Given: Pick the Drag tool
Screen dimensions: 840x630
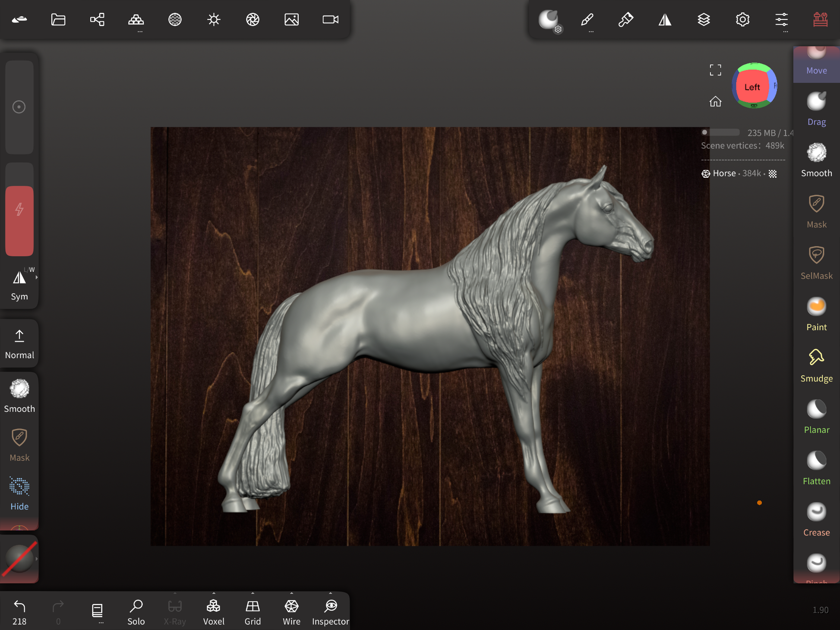Looking at the screenshot, I should [816, 109].
